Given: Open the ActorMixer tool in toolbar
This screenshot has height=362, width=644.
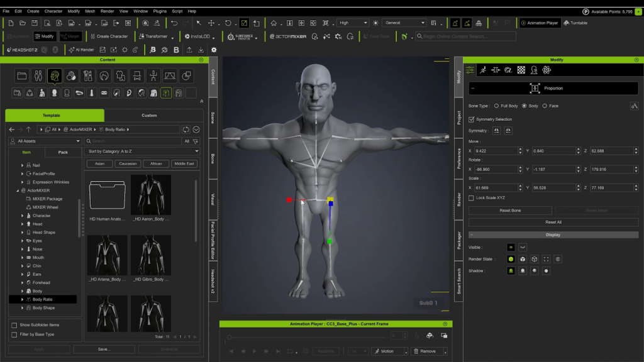Looking at the screenshot, I should 287,36.
